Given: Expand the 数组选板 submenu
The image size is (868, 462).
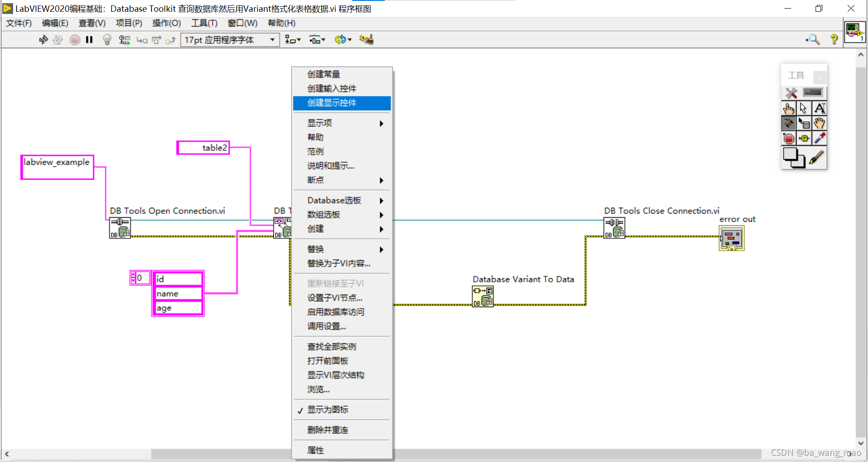Looking at the screenshot, I should (342, 215).
